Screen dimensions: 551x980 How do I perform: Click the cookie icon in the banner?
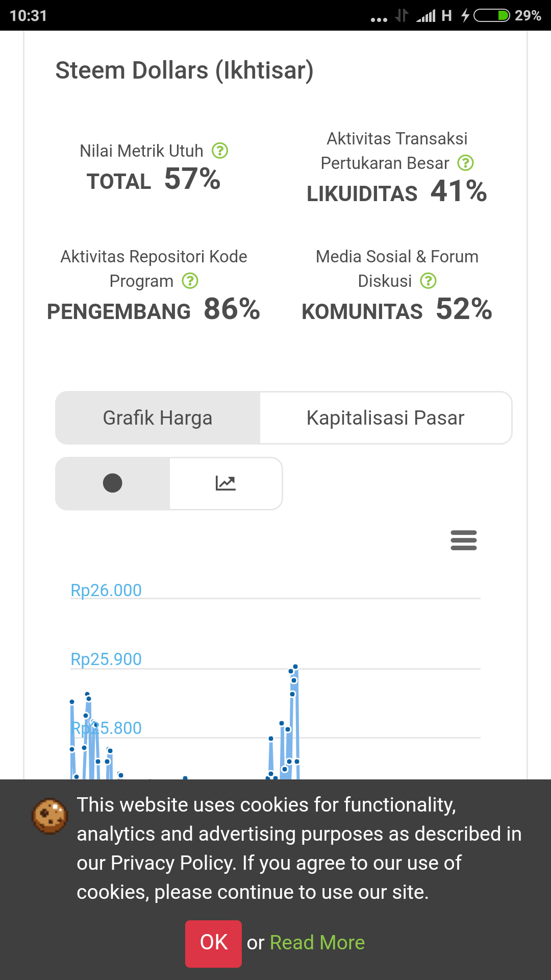tap(49, 816)
